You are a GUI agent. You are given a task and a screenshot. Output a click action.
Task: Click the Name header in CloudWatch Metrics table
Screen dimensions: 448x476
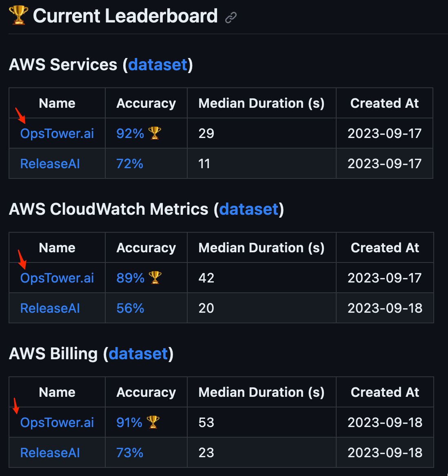tap(57, 248)
